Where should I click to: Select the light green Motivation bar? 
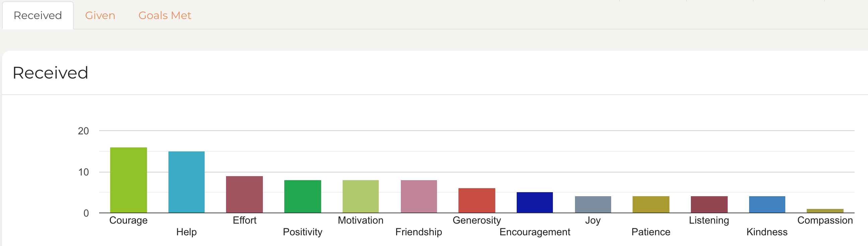(361, 197)
